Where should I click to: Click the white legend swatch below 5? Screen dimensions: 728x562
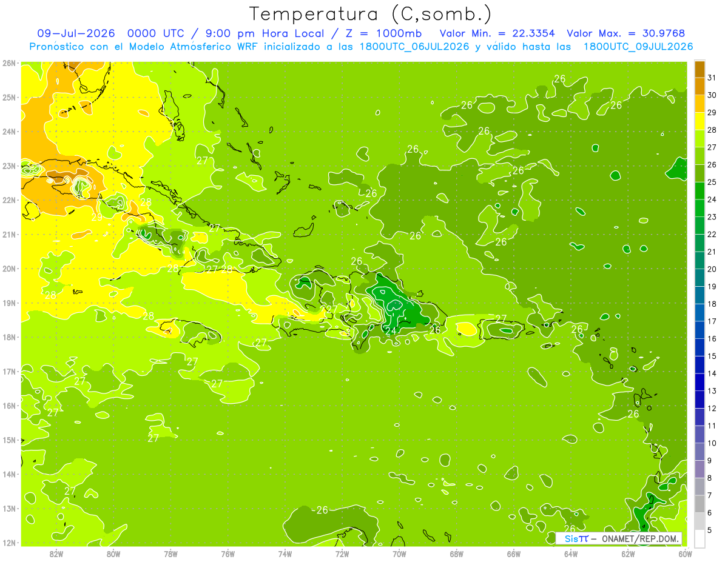(699, 538)
